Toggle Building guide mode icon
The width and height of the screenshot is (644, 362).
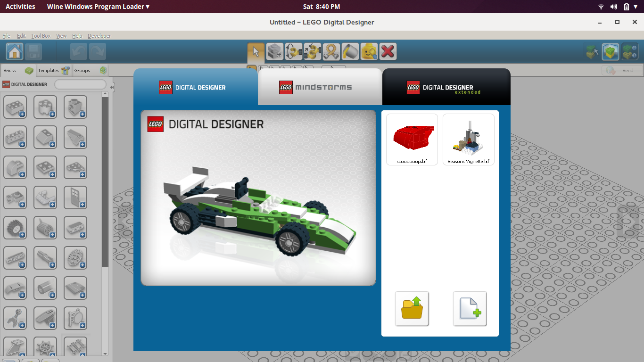(629, 52)
